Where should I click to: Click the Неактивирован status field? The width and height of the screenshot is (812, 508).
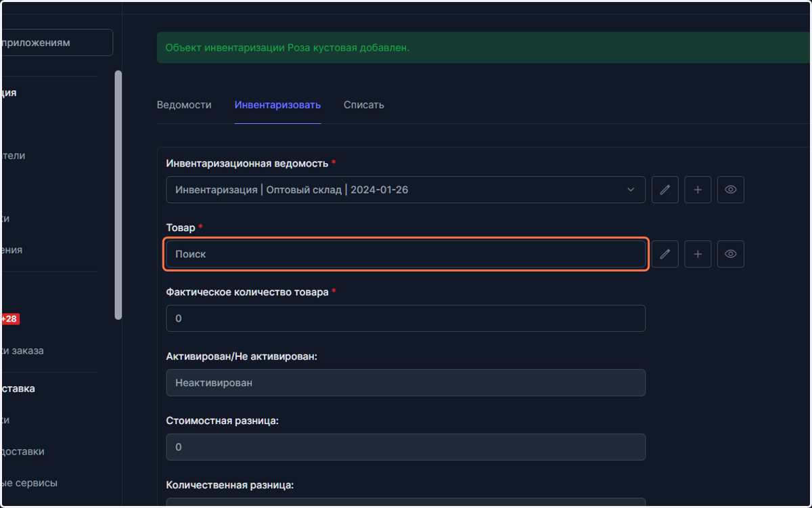(405, 383)
